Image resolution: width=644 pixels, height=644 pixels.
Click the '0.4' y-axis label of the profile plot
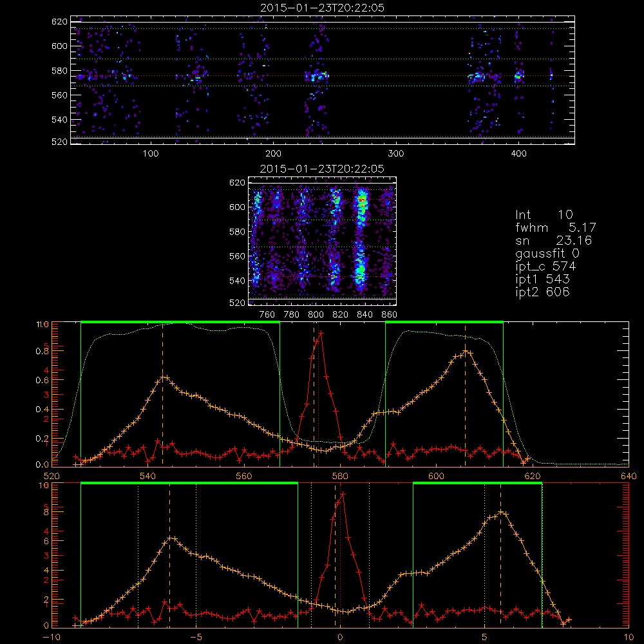(43, 410)
